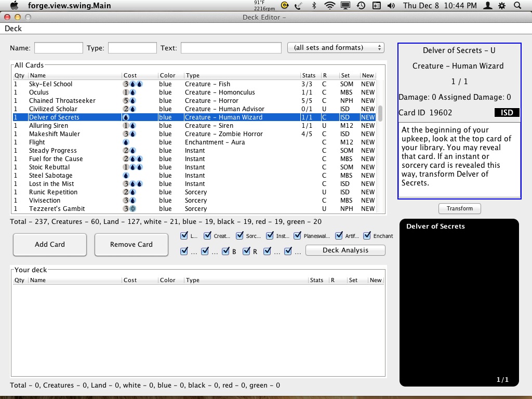Open the Deck menu
The width and height of the screenshot is (532, 399).
pos(13,29)
